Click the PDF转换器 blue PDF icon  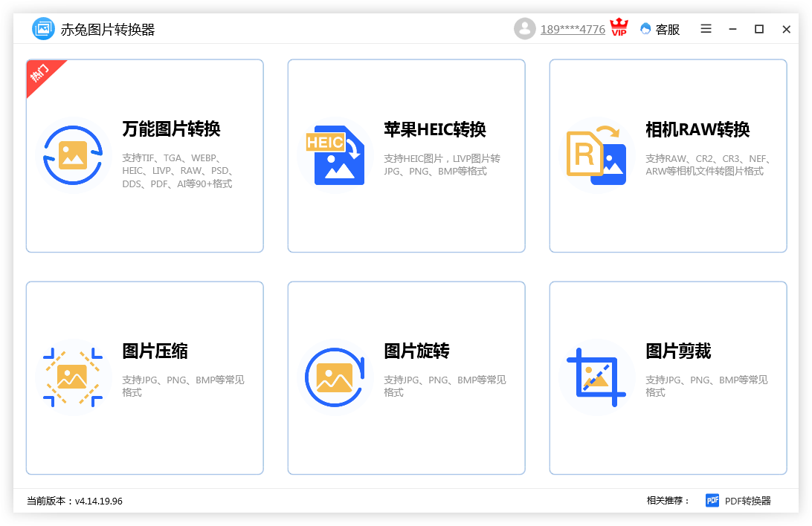point(712,500)
